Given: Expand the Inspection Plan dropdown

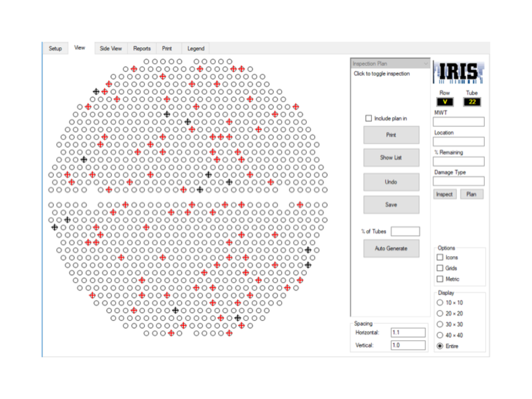Looking at the screenshot, I should [x=390, y=64].
